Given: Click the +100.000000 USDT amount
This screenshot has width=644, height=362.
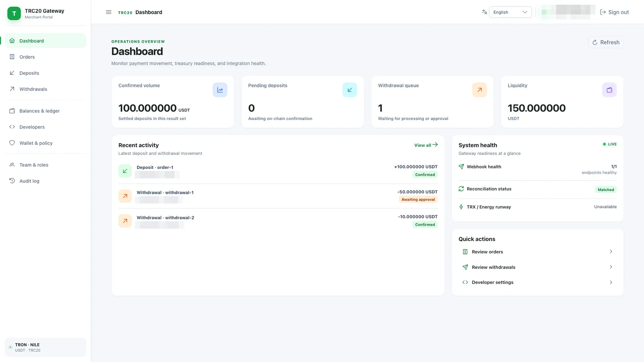Looking at the screenshot, I should click(416, 167).
